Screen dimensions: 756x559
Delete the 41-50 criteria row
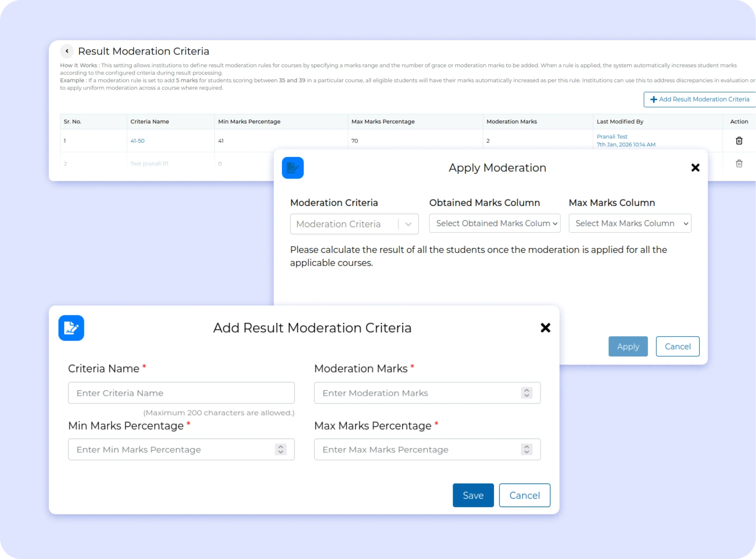[x=739, y=141]
